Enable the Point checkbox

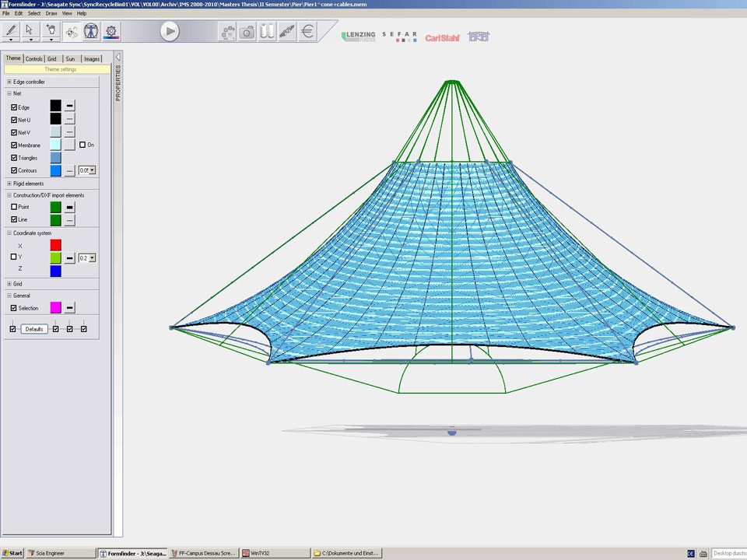[x=14, y=207]
